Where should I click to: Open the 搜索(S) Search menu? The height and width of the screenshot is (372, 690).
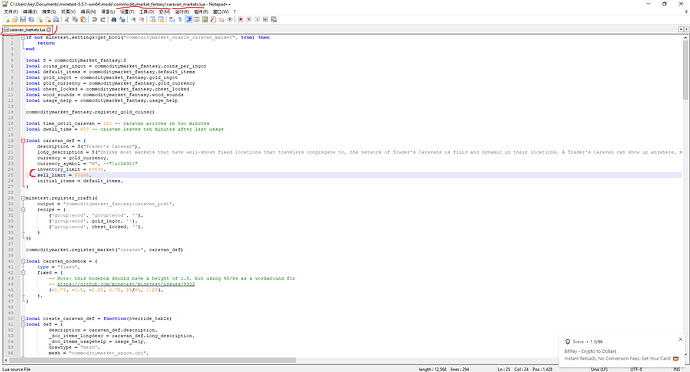[49, 12]
